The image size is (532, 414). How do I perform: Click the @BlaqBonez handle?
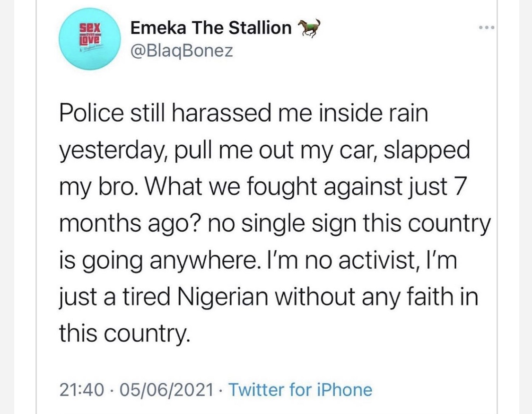[x=182, y=50]
